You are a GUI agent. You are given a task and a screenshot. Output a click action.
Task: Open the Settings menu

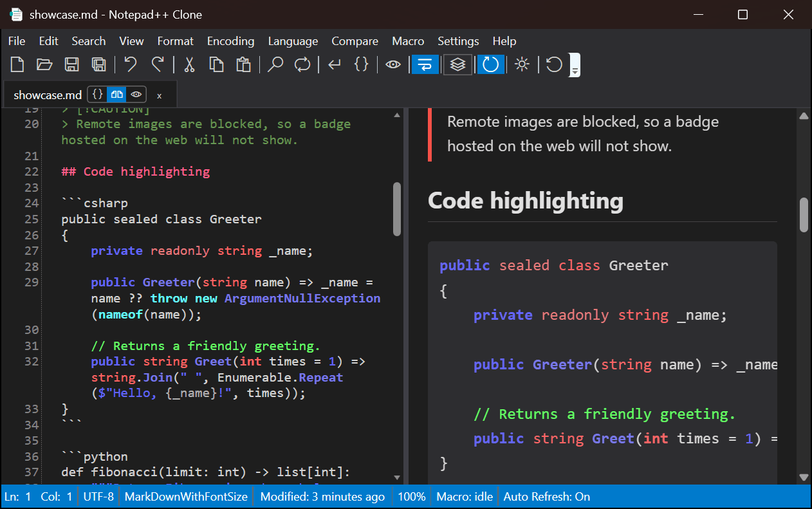(458, 41)
